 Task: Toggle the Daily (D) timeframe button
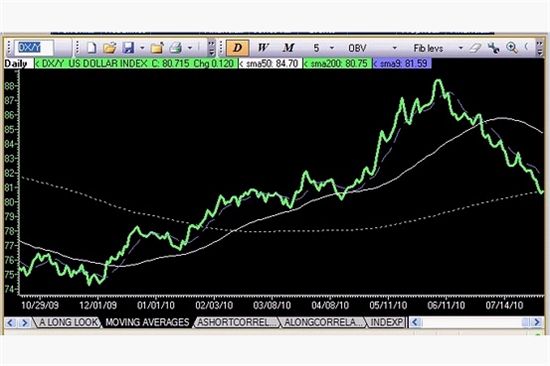[237, 48]
